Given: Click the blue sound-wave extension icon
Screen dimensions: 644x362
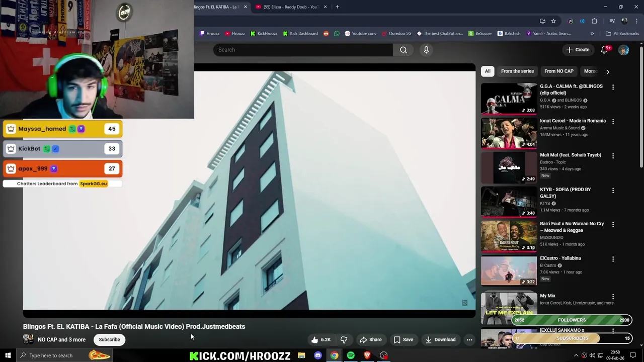Looking at the screenshot, I should [582, 21].
